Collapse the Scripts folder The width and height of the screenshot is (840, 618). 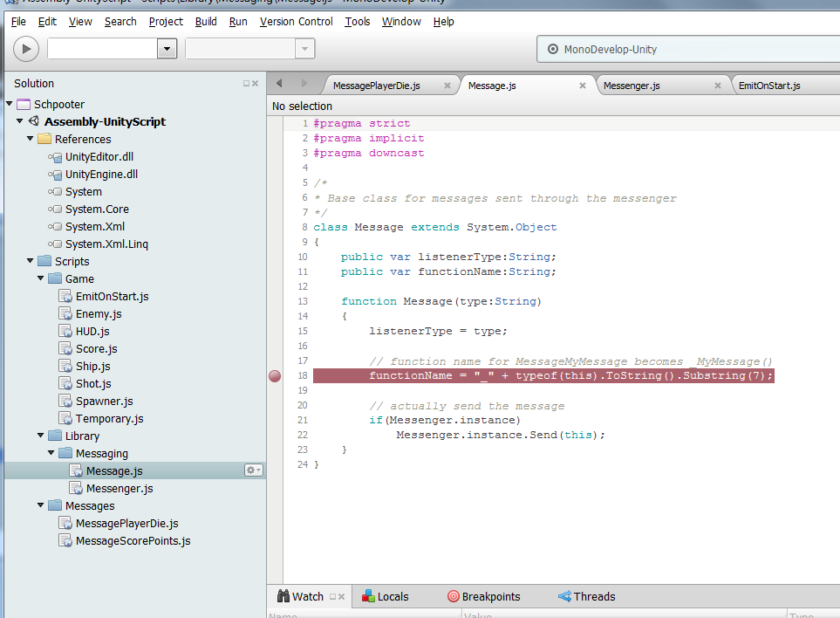click(x=30, y=261)
